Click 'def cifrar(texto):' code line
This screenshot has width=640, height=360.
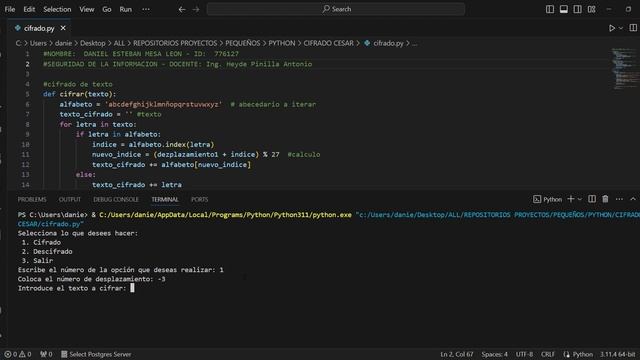[80, 94]
